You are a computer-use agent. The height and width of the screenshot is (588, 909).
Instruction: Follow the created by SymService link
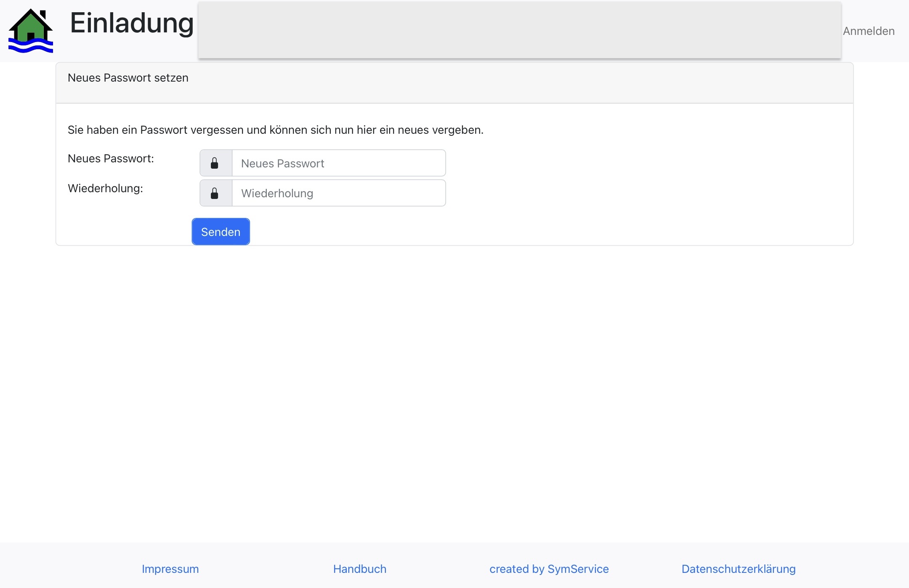pos(549,569)
